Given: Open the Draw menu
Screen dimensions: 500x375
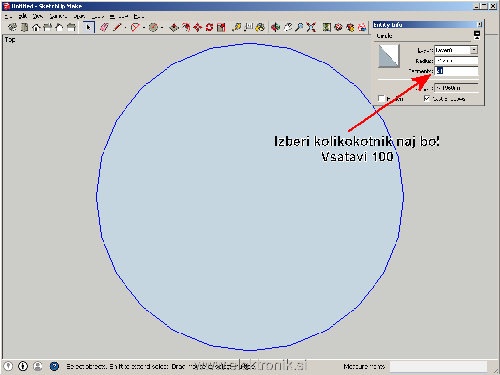Looking at the screenshot, I should pyautogui.click(x=79, y=16).
